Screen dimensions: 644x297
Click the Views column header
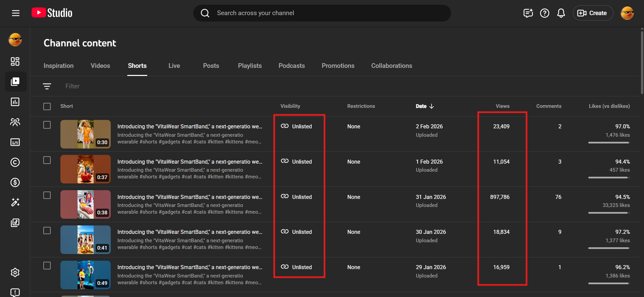point(502,106)
